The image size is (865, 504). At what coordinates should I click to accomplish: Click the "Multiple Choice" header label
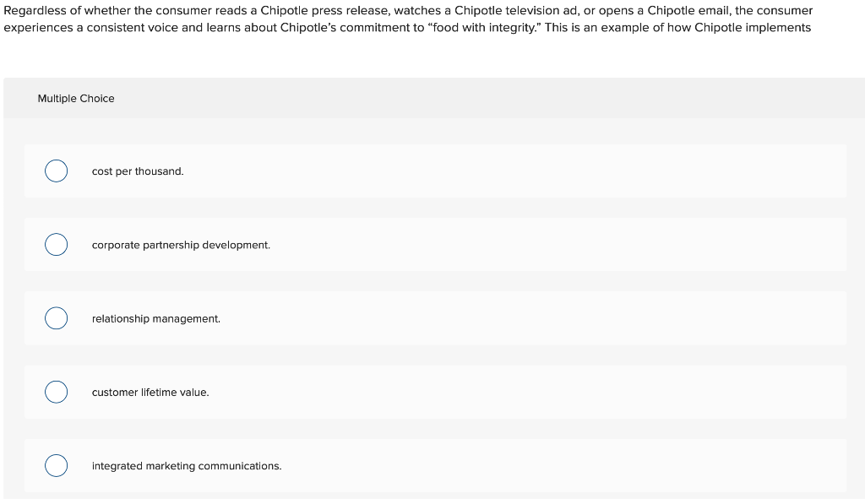click(x=76, y=99)
